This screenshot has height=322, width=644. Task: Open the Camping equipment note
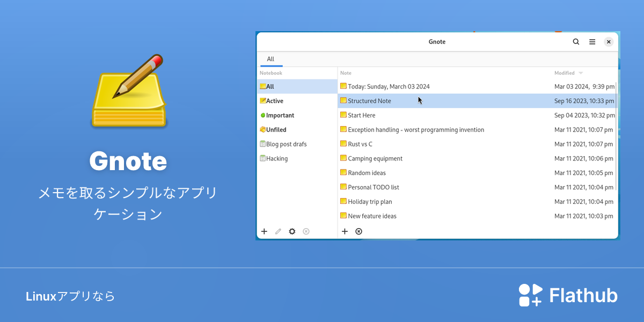click(x=375, y=159)
